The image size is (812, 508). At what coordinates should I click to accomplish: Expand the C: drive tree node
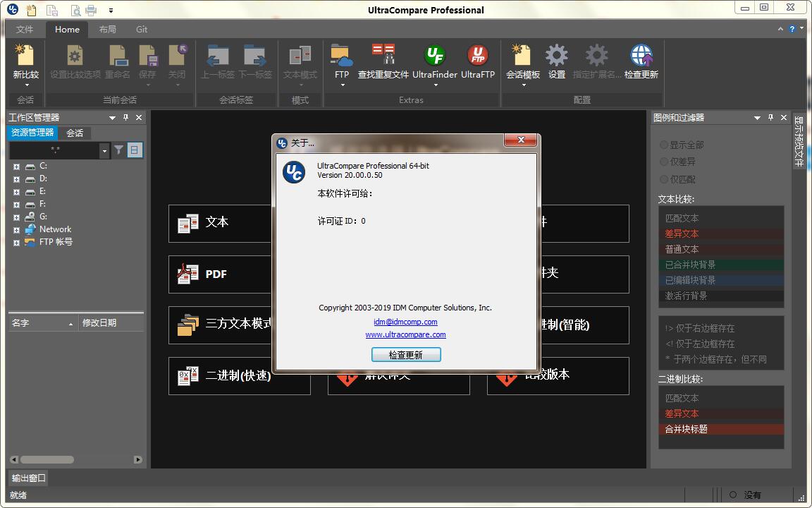coord(16,167)
